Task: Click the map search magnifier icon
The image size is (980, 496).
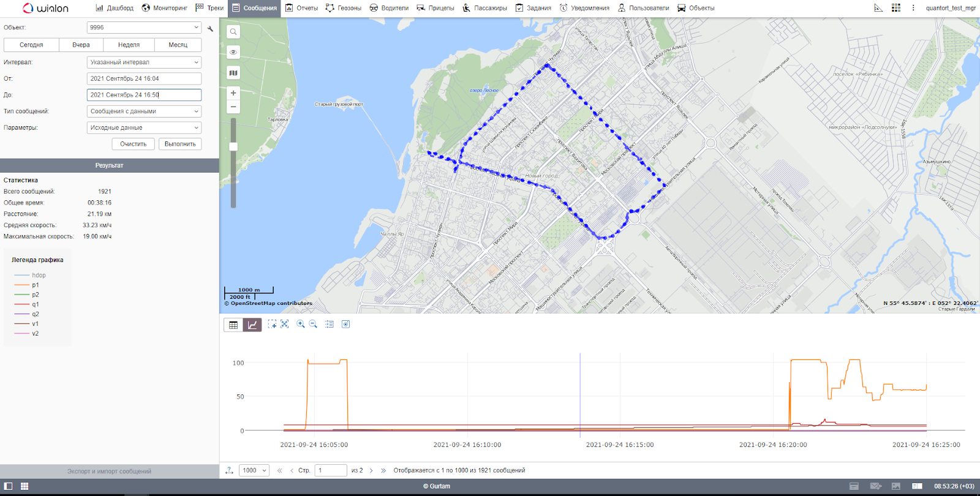Action: click(233, 32)
